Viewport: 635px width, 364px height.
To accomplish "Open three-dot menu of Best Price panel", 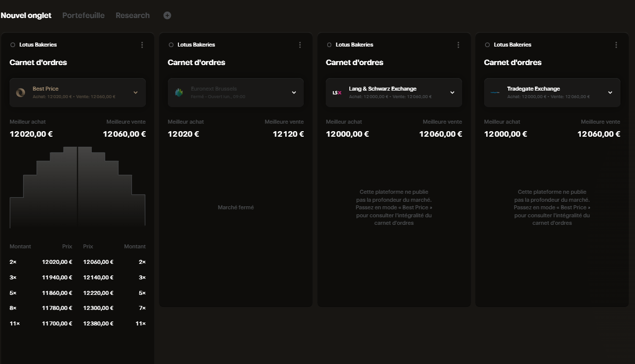I will coord(142,45).
